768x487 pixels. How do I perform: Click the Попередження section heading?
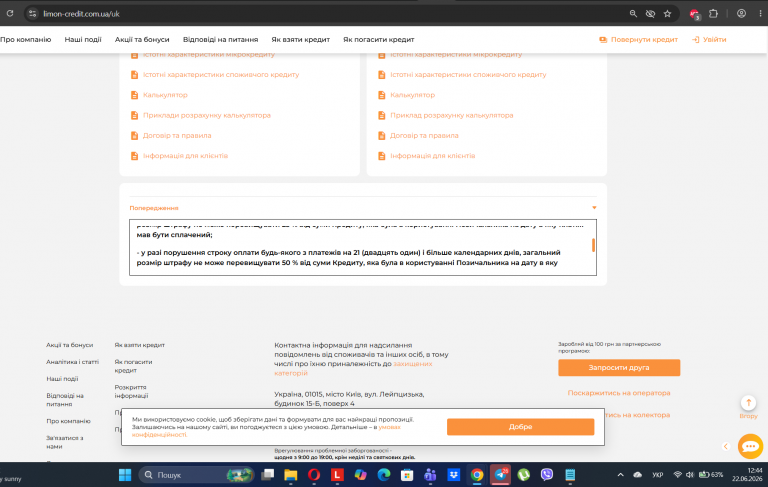coord(154,208)
